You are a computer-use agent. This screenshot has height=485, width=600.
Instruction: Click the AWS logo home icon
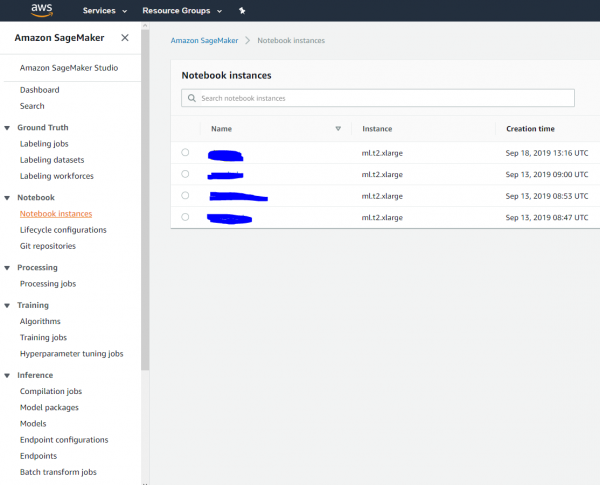pyautogui.click(x=41, y=10)
